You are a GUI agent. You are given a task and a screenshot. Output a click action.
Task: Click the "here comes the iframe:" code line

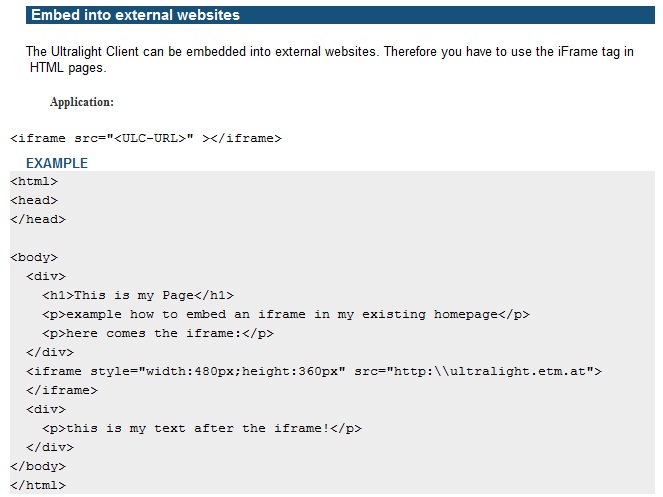pos(158,333)
